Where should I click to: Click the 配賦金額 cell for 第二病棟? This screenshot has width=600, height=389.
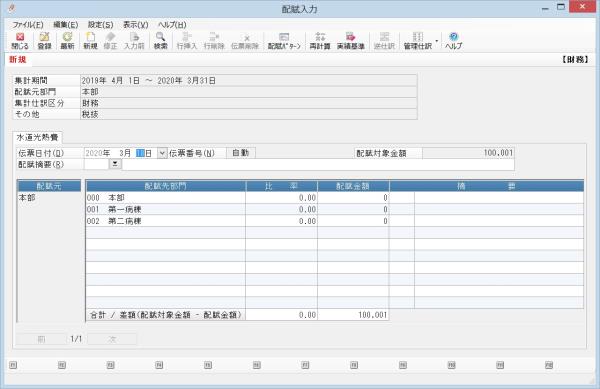tap(354, 221)
